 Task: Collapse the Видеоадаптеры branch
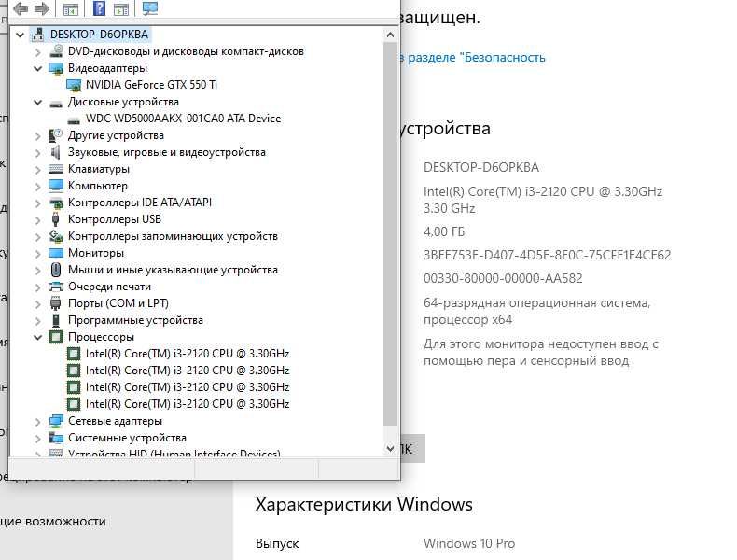[38, 68]
